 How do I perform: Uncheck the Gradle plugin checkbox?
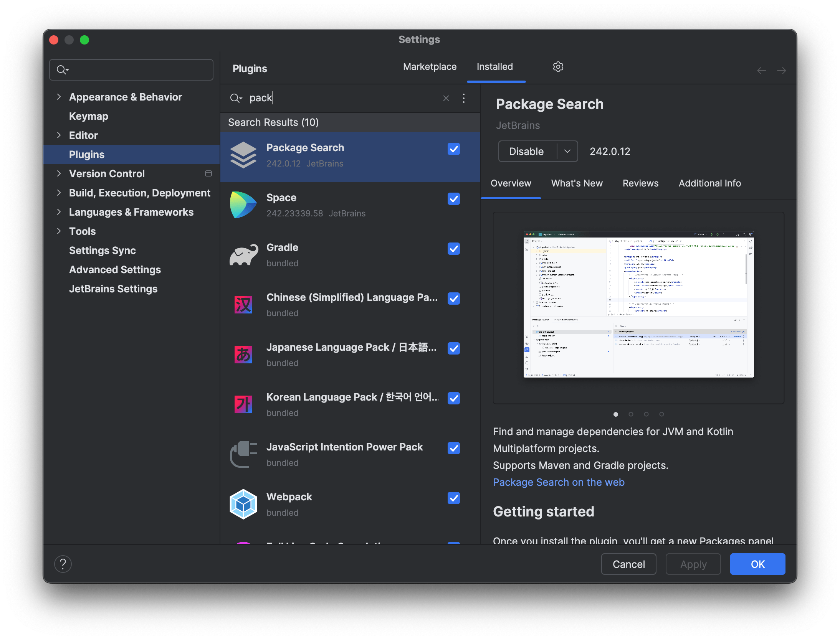tap(453, 249)
